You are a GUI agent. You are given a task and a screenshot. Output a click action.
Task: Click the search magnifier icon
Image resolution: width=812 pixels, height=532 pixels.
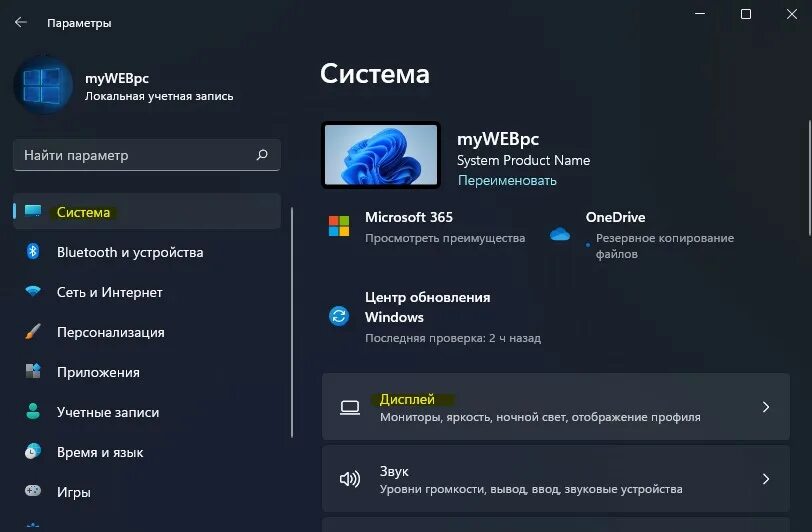tap(262, 154)
